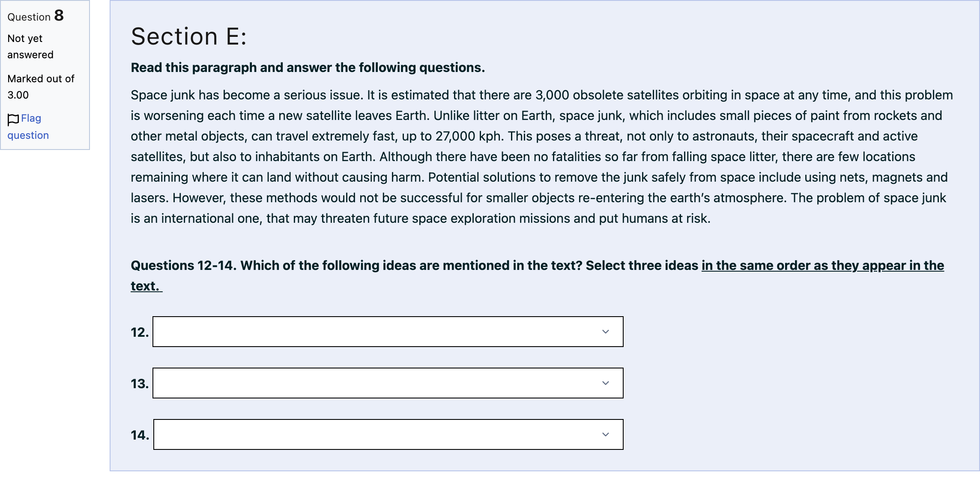The height and width of the screenshot is (485, 980).
Task: Click the flag icon beside Flag question
Action: pyautogui.click(x=13, y=120)
